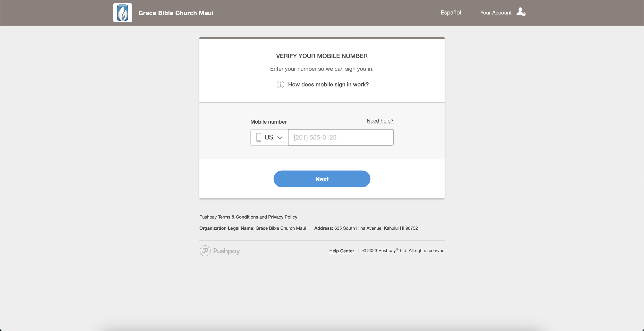Open Terms & Conditions link
Image resolution: width=644 pixels, height=331 pixels.
pos(238,217)
